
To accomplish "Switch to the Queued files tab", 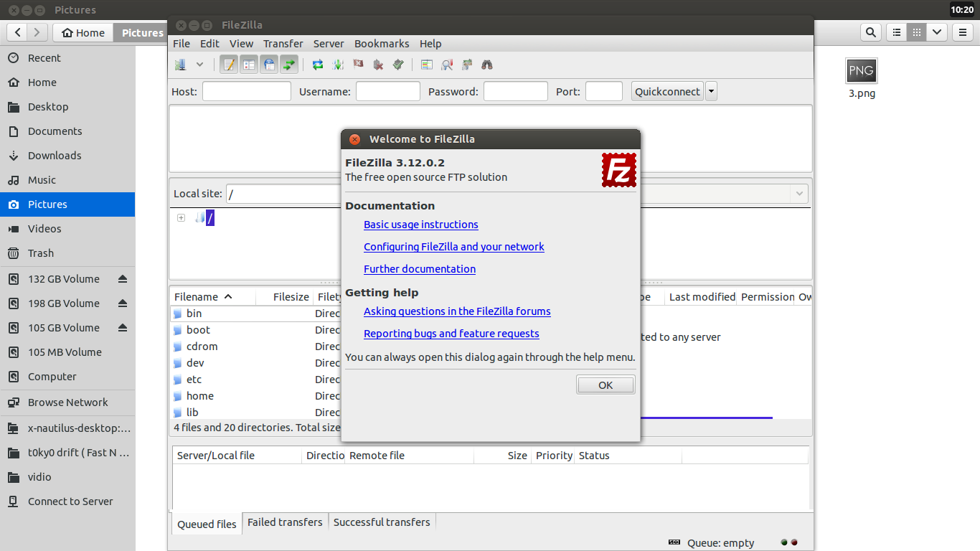I will pos(207,524).
